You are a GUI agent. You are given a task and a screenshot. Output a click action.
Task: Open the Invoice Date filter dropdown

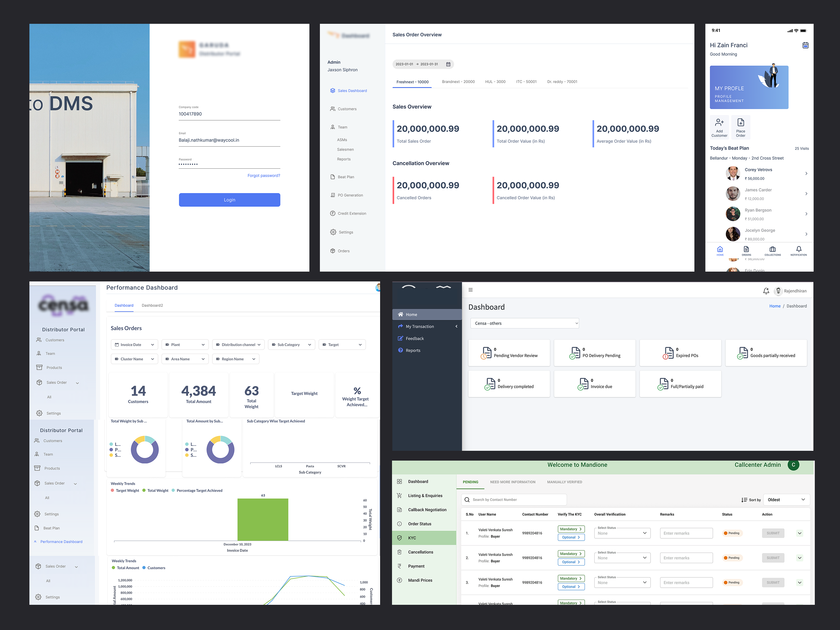point(134,345)
